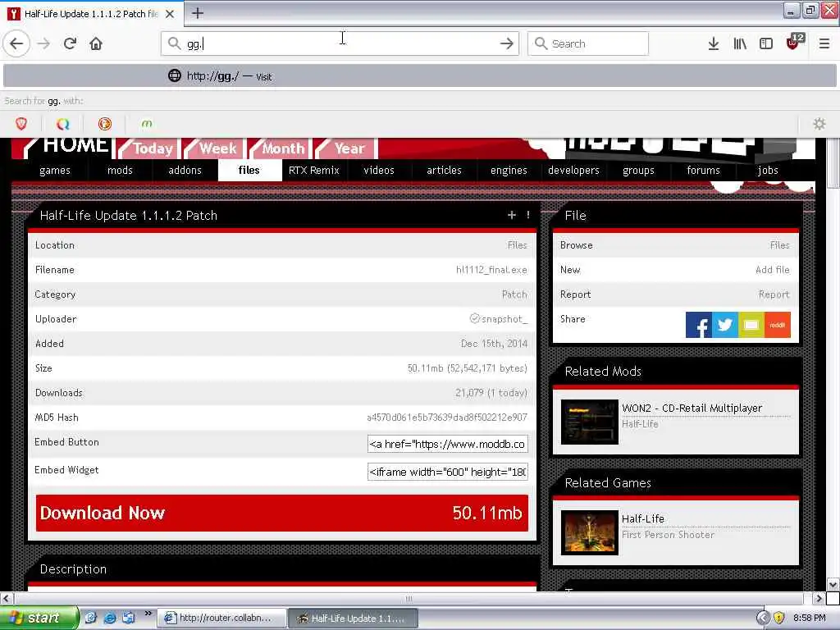This screenshot has width=840, height=630.
Task: Open the engines menu item
Action: click(509, 171)
